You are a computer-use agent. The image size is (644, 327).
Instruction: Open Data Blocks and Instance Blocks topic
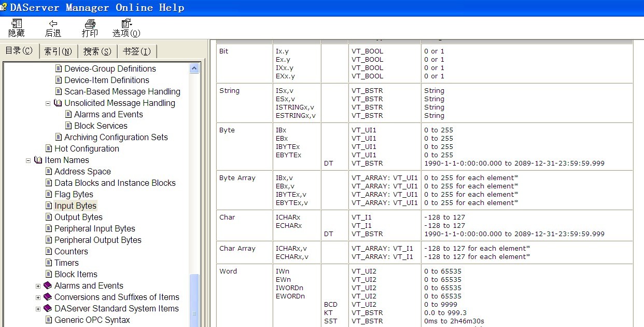[115, 183]
